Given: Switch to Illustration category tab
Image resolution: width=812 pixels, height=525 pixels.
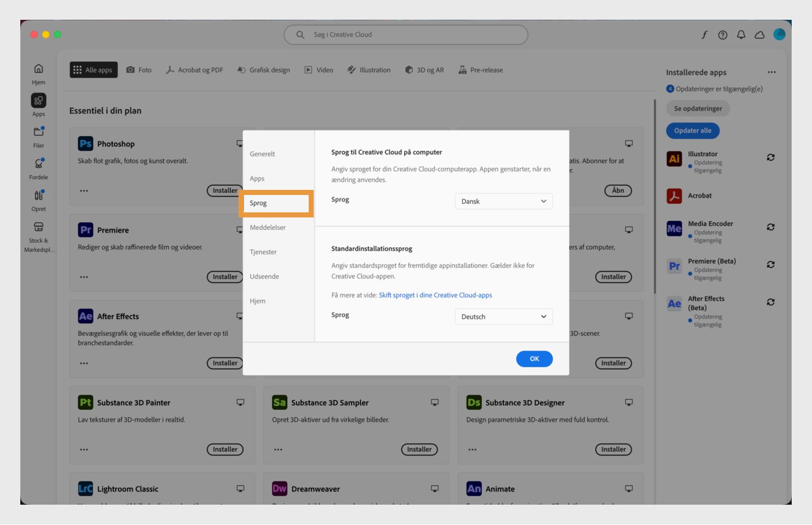Looking at the screenshot, I should tap(369, 70).
